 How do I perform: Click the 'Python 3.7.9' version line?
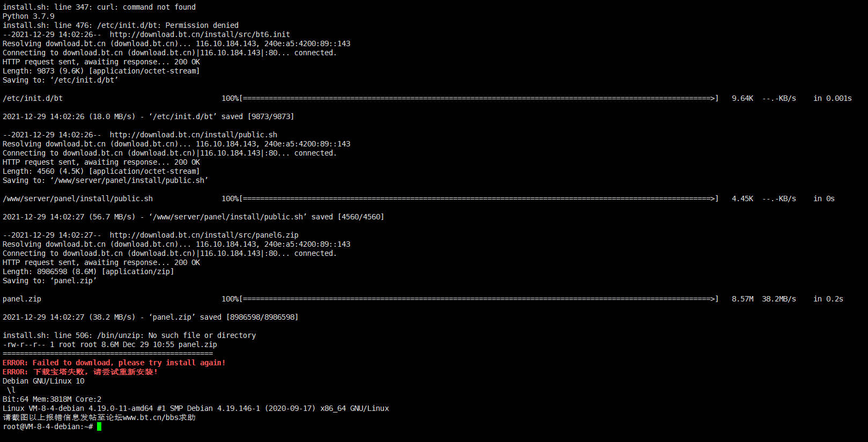[28, 16]
